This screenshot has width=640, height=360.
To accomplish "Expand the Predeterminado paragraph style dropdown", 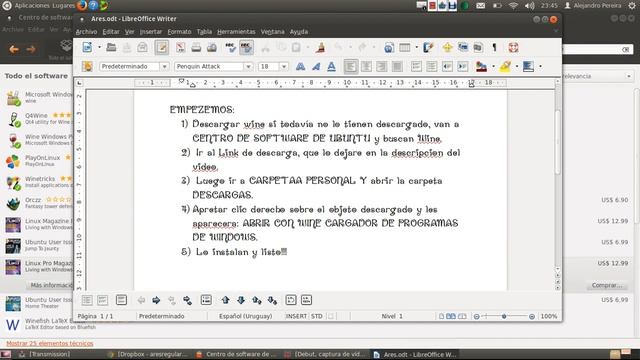I will pyautogui.click(x=164, y=66).
